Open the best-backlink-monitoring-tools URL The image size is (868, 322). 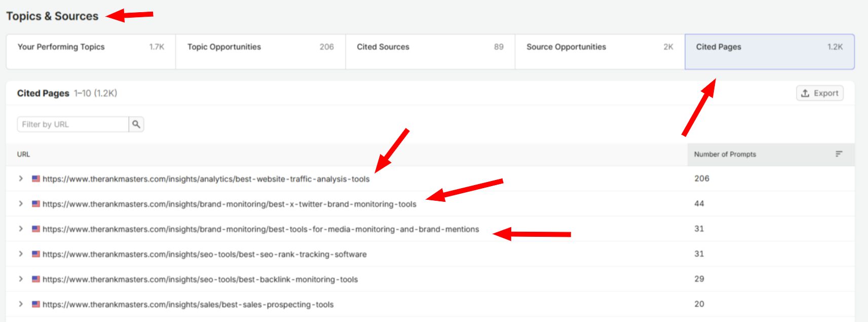(200, 279)
